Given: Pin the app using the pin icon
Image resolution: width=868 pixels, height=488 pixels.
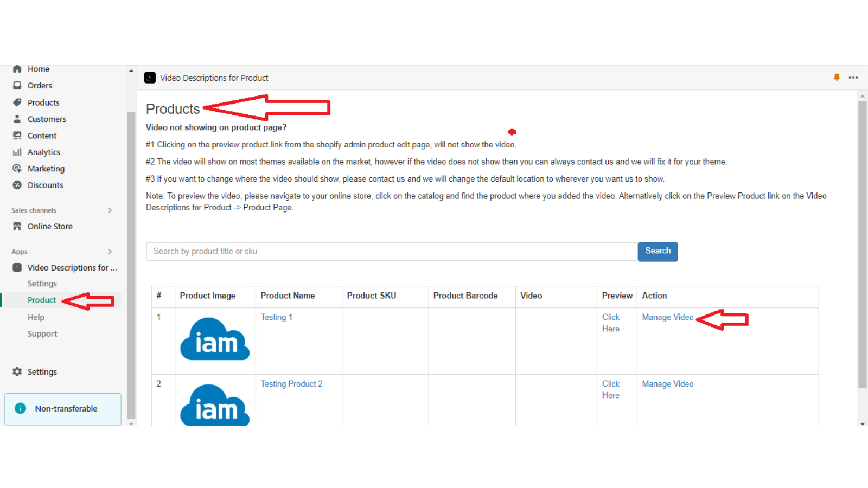Looking at the screenshot, I should tap(837, 78).
